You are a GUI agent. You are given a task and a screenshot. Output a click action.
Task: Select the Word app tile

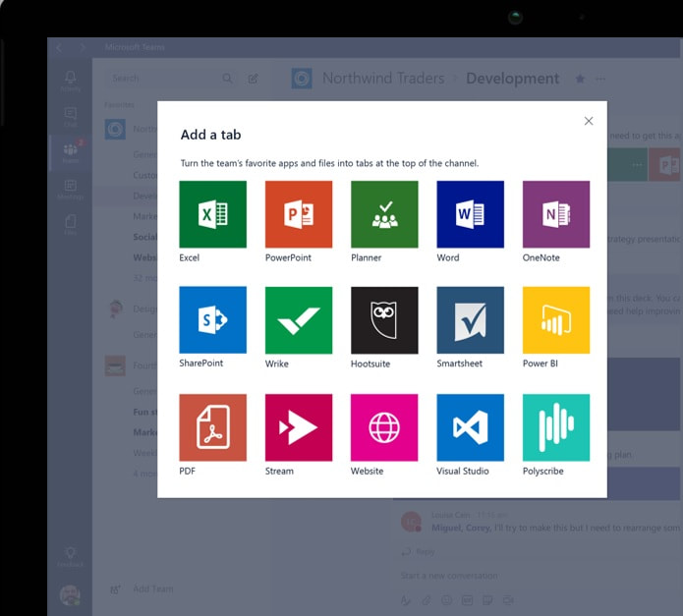[x=470, y=214]
